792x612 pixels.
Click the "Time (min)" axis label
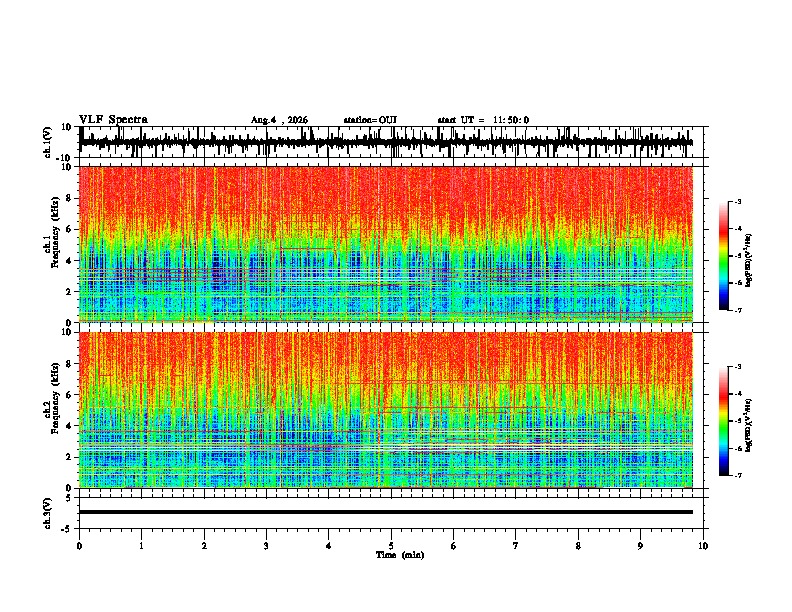click(400, 555)
